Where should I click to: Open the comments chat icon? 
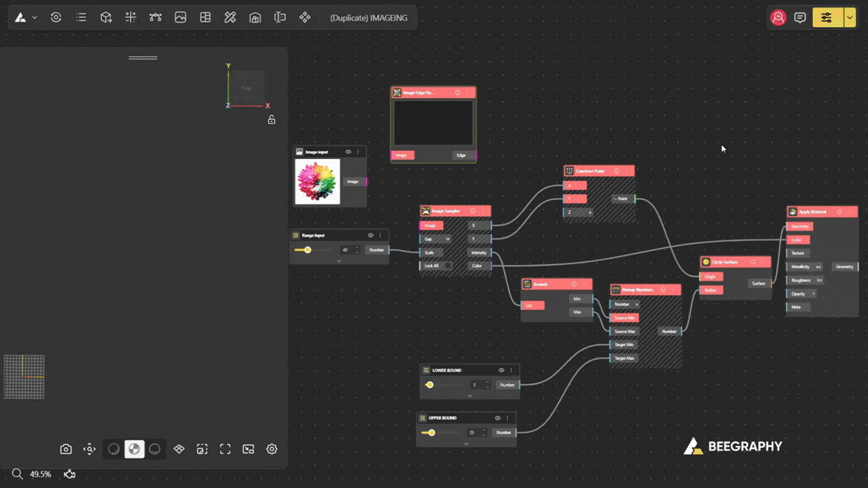800,18
